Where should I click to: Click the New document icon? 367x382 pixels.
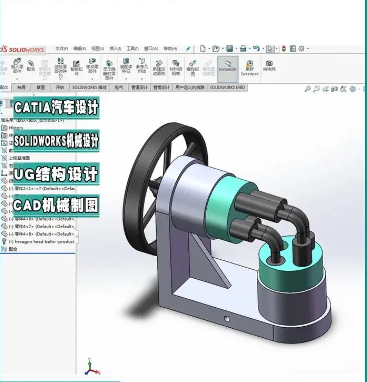tap(203, 49)
